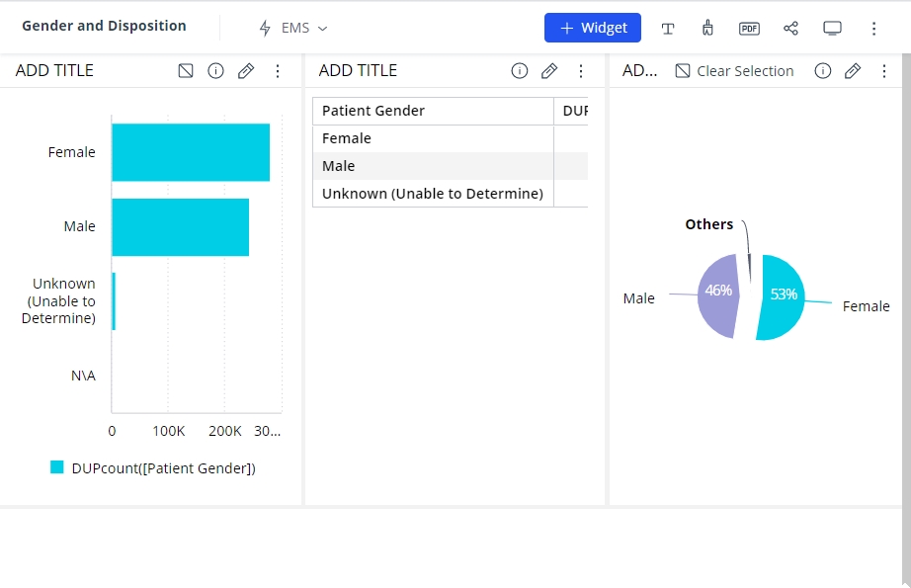The height and width of the screenshot is (588, 911).
Task: Toggle the DUPcount legend color swatch
Action: (57, 467)
